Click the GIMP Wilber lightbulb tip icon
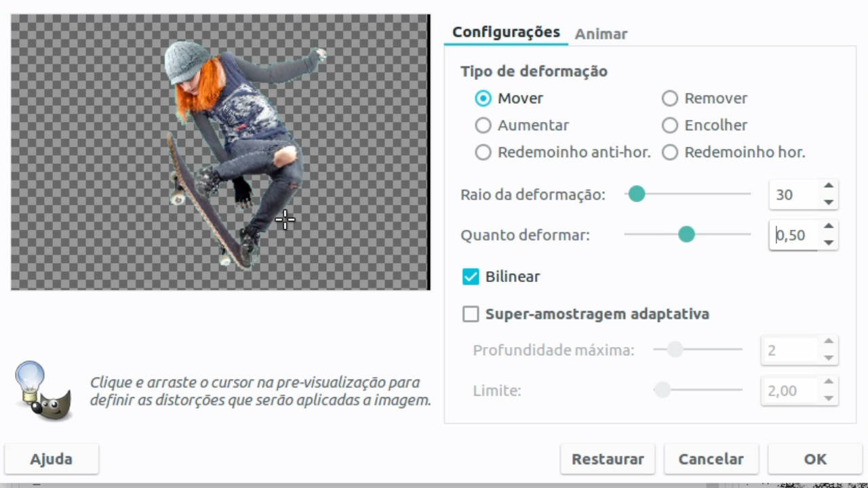868x488 pixels. [x=43, y=390]
